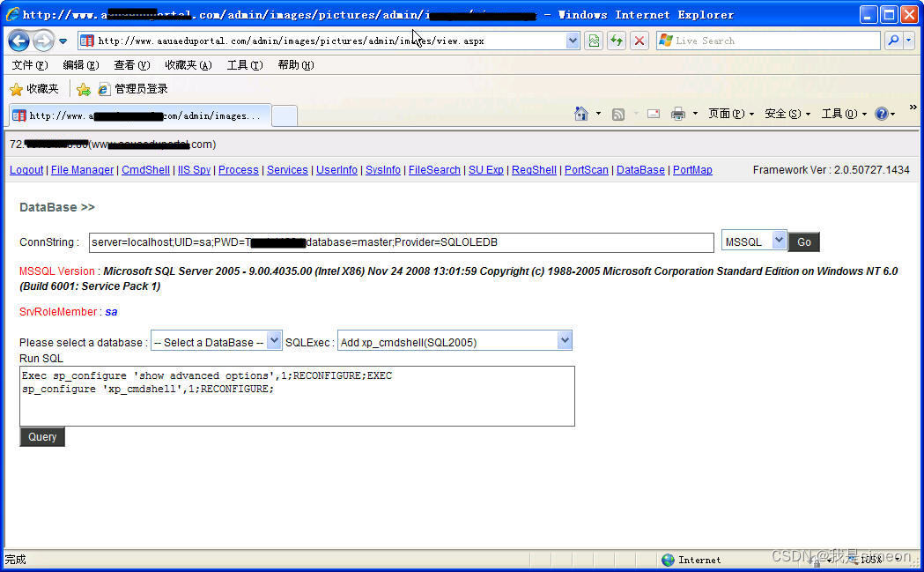This screenshot has width=924, height=572.
Task: Open the 文件(F) menu
Action: click(x=29, y=65)
